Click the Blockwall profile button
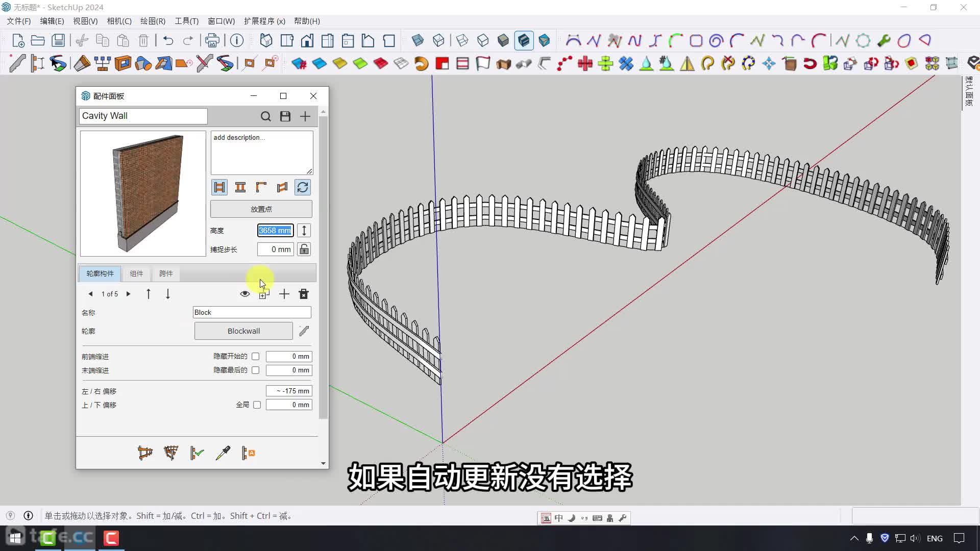Screen dimensions: 980x551 point(243,331)
